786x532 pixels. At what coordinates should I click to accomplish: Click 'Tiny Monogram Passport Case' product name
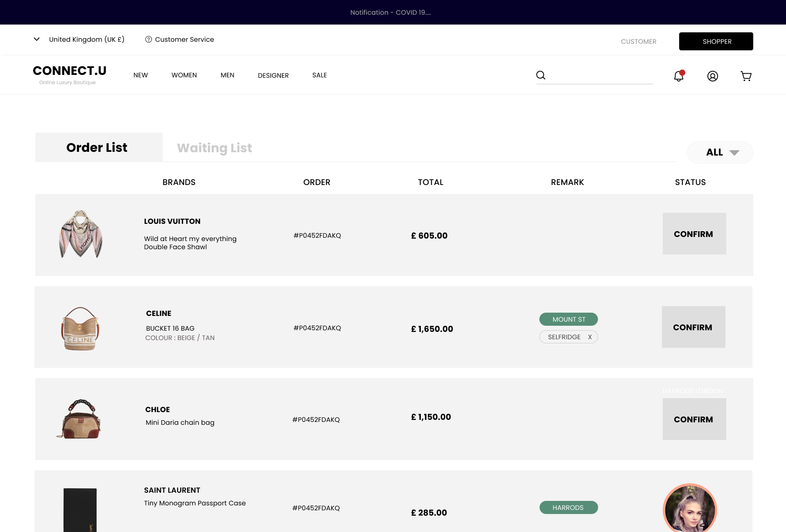point(195,503)
